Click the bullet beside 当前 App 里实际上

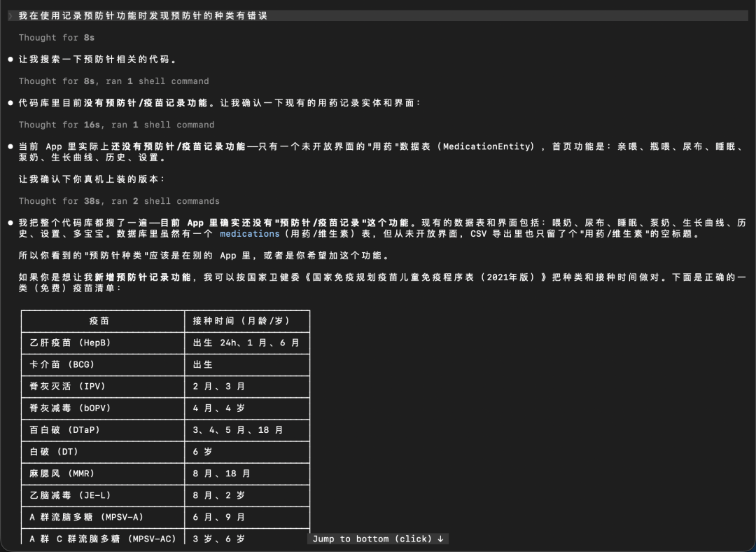tap(10, 146)
